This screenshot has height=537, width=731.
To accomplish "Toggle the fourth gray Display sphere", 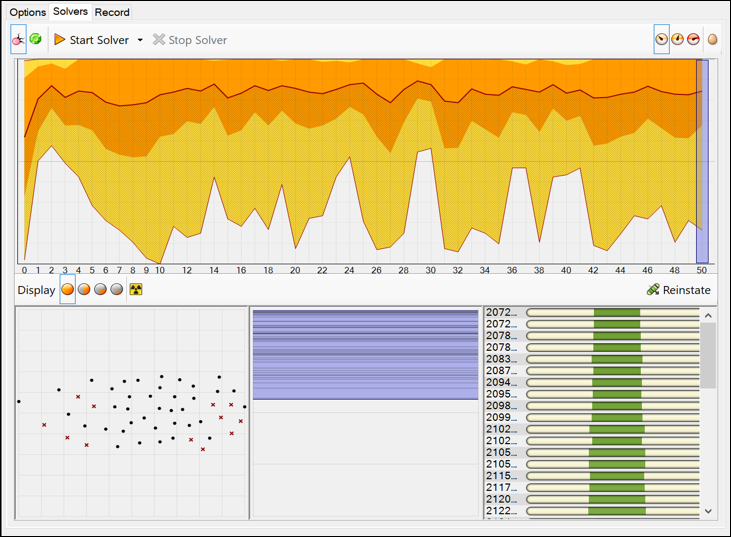I will (x=117, y=290).
